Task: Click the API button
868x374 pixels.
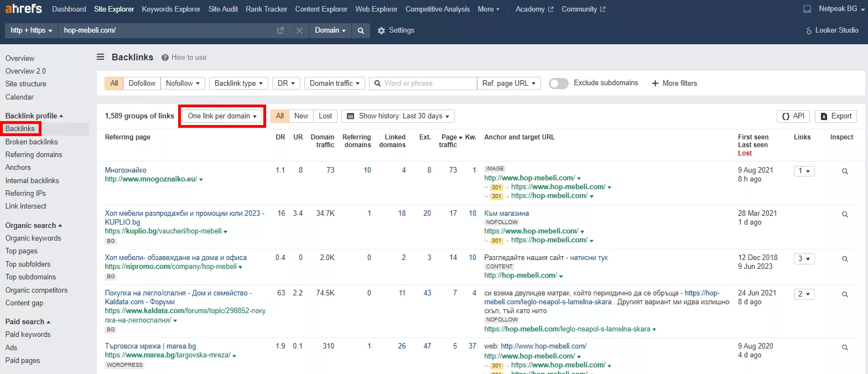Action: (793, 116)
